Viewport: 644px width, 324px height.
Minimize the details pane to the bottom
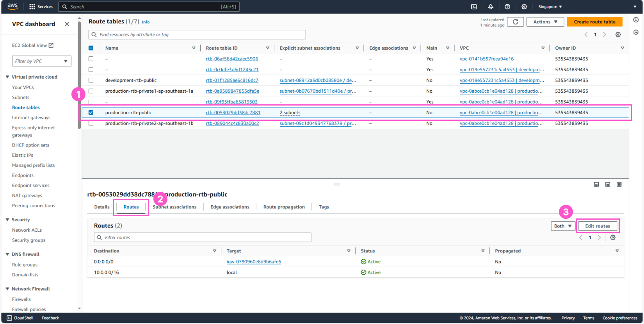click(x=596, y=184)
